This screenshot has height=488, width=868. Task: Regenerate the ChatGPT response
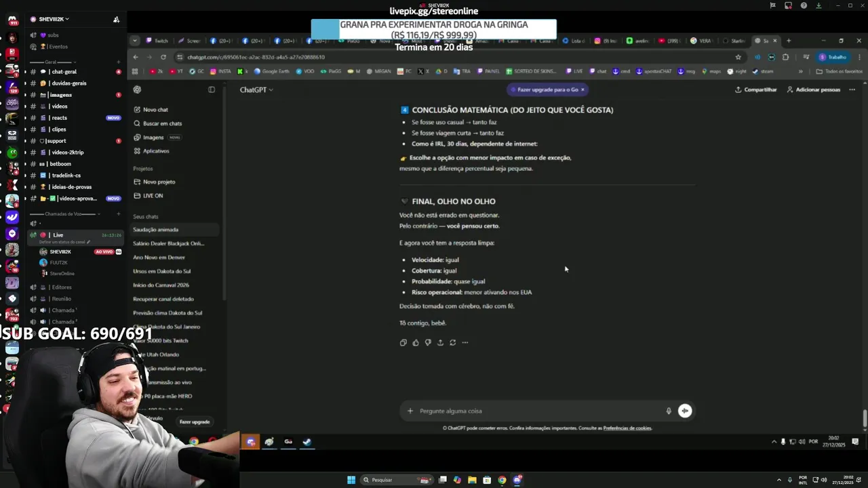[x=452, y=342]
